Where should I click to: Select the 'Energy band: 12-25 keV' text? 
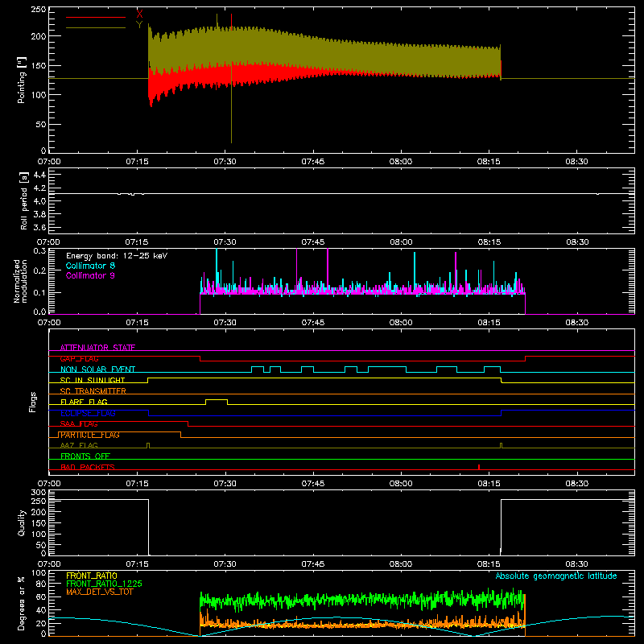tap(117, 256)
